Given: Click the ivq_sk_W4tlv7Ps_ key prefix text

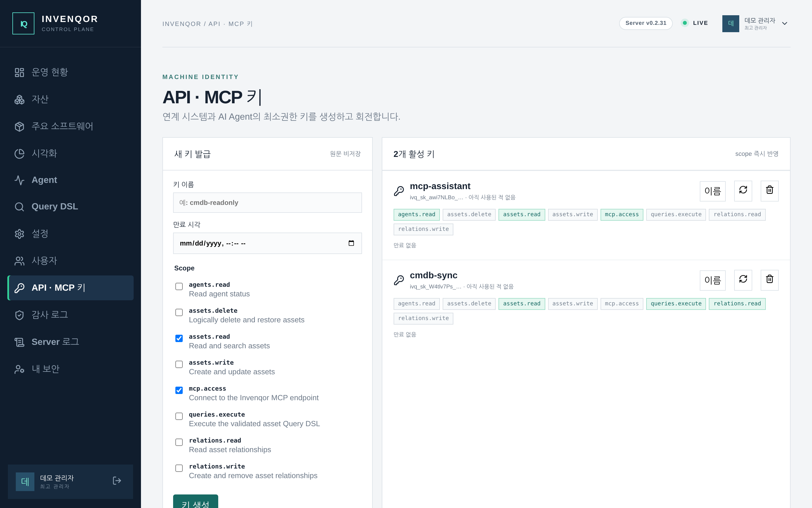Looking at the screenshot, I should (x=435, y=286).
